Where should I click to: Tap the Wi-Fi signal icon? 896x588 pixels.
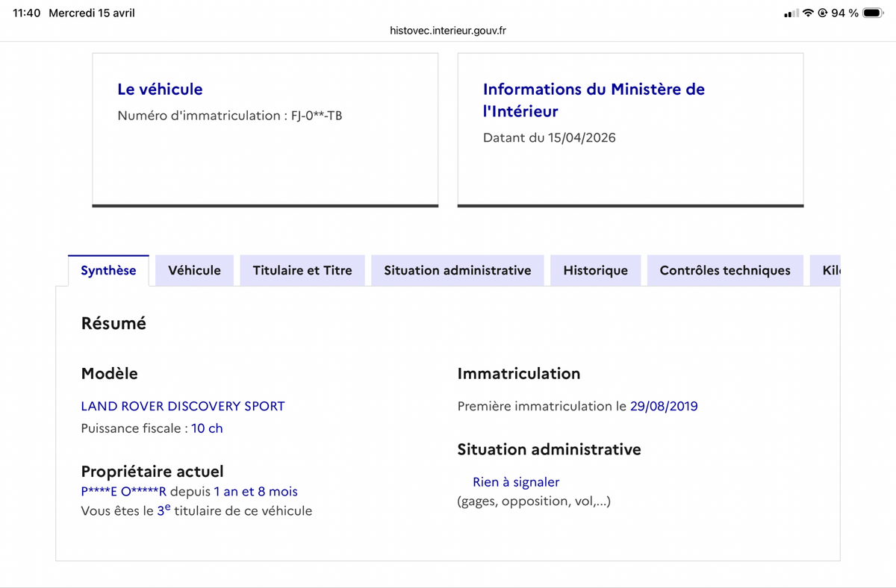click(808, 13)
